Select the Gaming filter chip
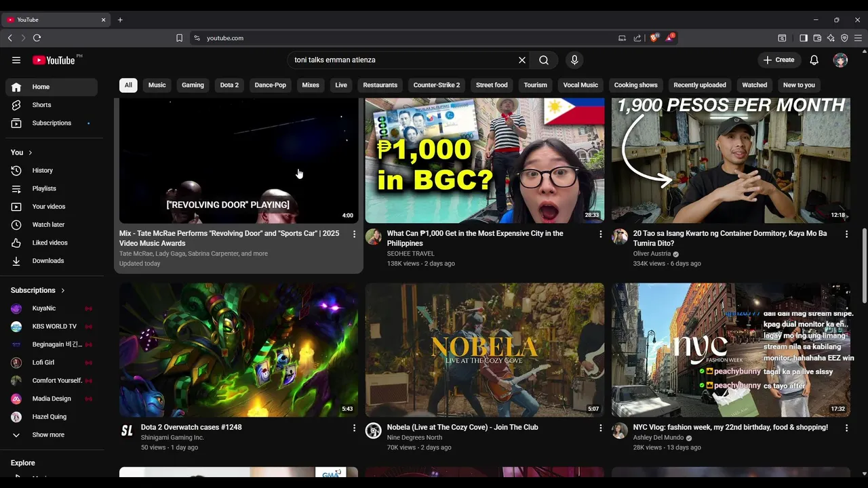This screenshot has height=488, width=868. 193,85
